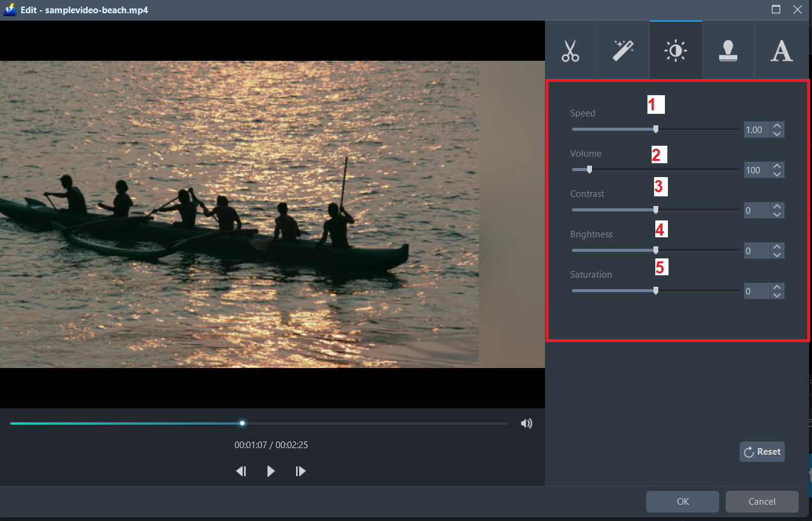This screenshot has width=812, height=521.
Task: Open the Subtitle text tab
Action: pos(781,51)
